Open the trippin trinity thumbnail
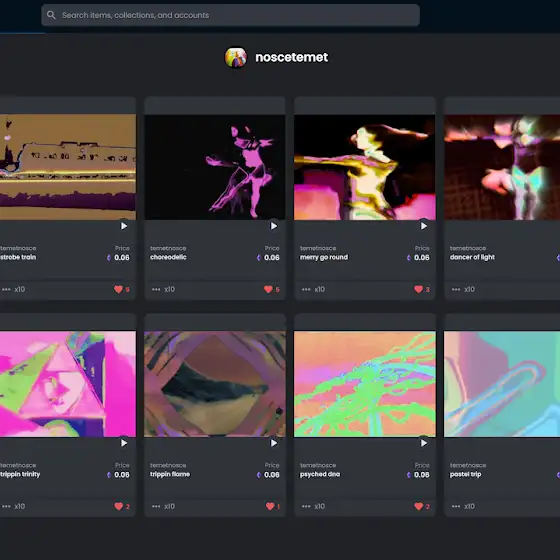The height and width of the screenshot is (560, 560). [68, 384]
